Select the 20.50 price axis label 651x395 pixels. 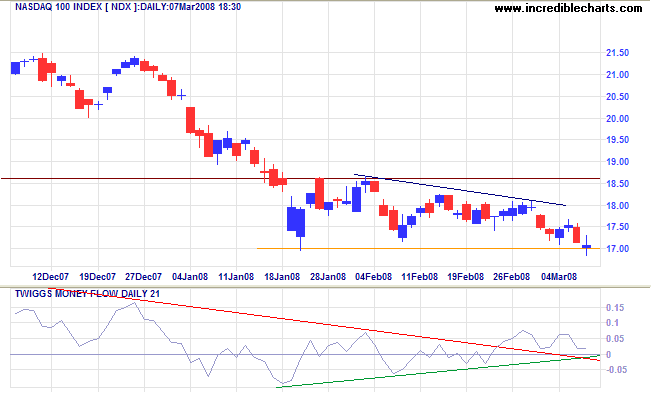click(617, 96)
